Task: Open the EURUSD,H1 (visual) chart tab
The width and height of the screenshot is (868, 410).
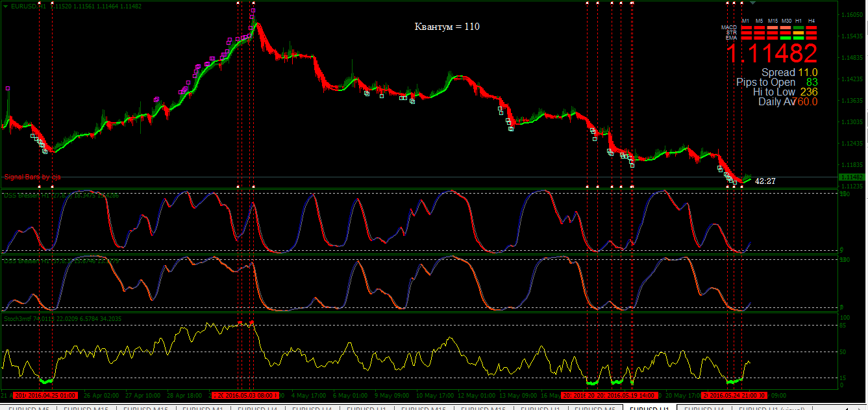Action: click(772, 407)
